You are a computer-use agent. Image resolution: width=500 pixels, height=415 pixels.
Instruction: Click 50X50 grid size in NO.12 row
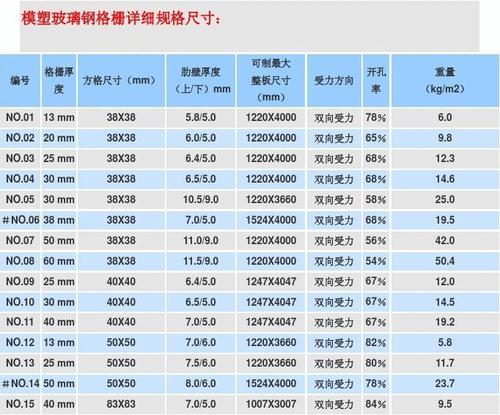pyautogui.click(x=121, y=342)
